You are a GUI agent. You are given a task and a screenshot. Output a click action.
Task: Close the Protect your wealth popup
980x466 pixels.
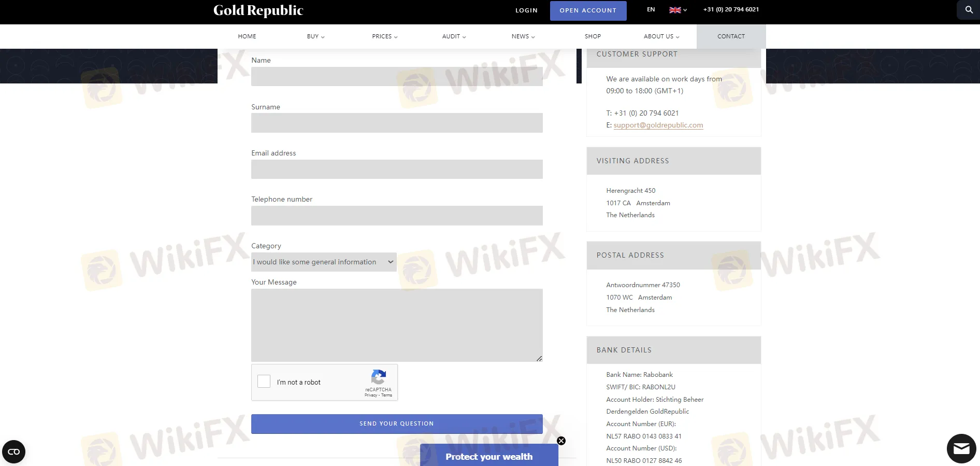(x=561, y=441)
